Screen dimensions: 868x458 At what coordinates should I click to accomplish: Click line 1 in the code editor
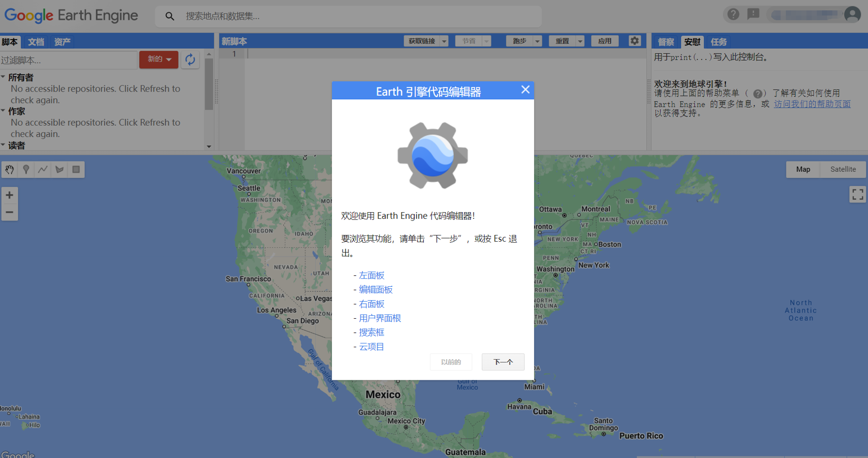point(445,54)
